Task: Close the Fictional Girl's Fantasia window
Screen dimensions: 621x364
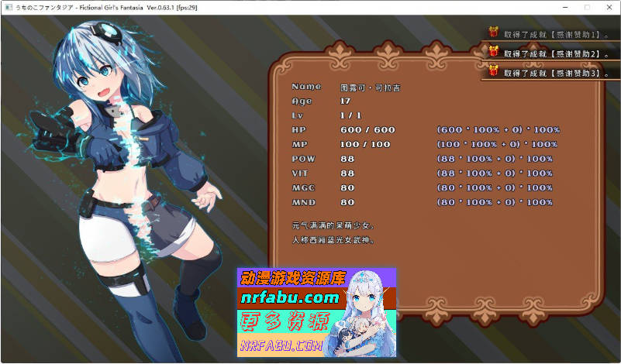Action: [609, 6]
